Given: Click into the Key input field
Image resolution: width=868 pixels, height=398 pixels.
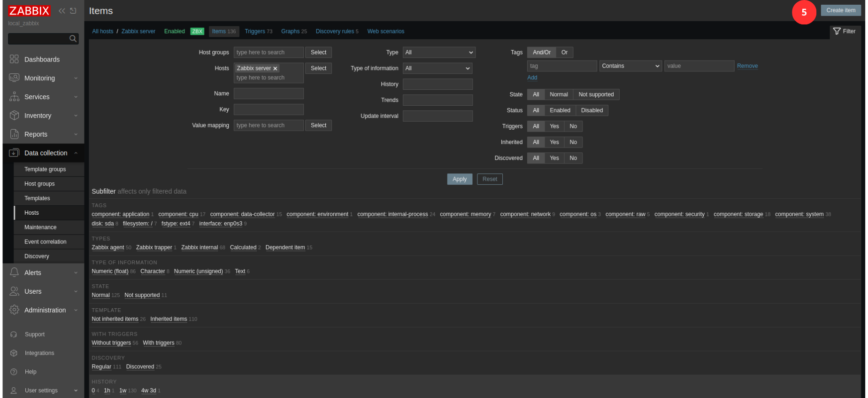Looking at the screenshot, I should (x=269, y=110).
